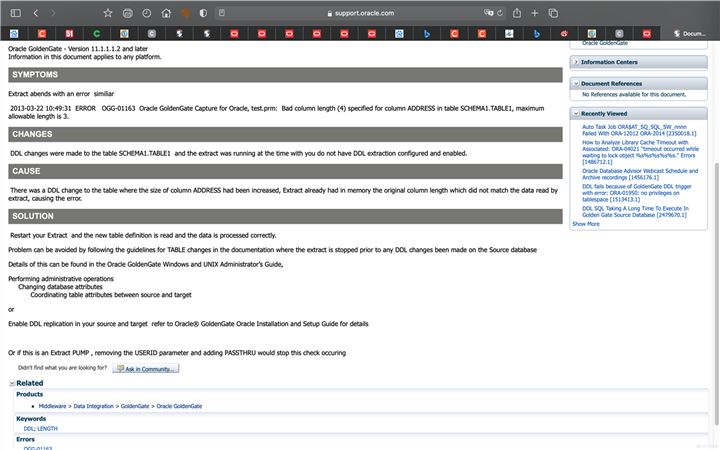Click the print icon in toolbar

pyautogui.click(x=128, y=13)
